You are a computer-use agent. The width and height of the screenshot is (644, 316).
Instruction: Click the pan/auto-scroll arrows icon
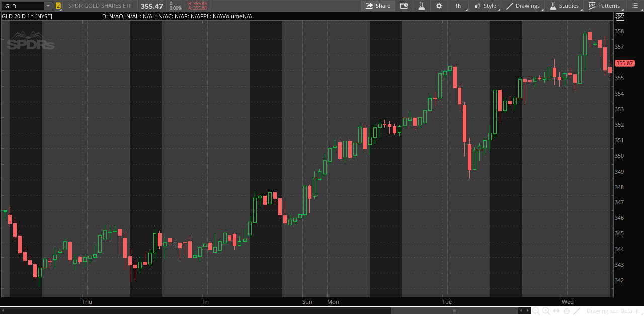[556, 311]
